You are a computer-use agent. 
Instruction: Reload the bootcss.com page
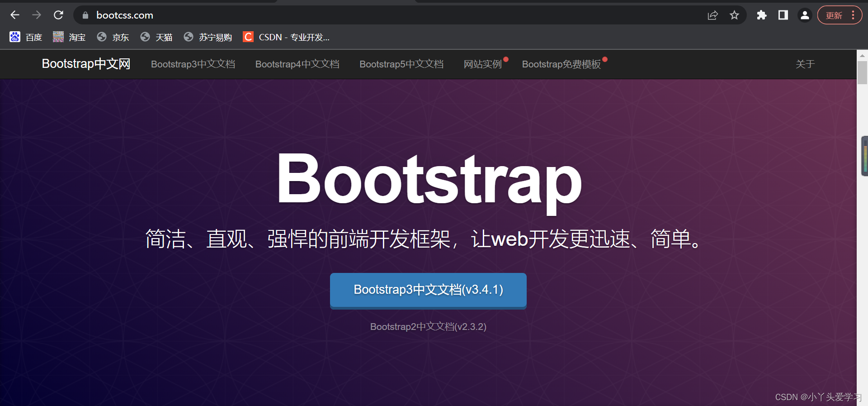58,15
